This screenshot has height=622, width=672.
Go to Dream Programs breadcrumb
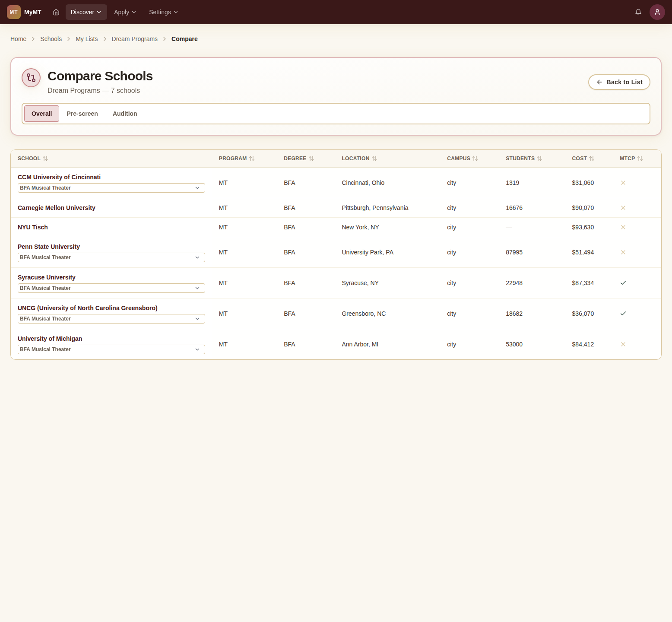tap(134, 39)
